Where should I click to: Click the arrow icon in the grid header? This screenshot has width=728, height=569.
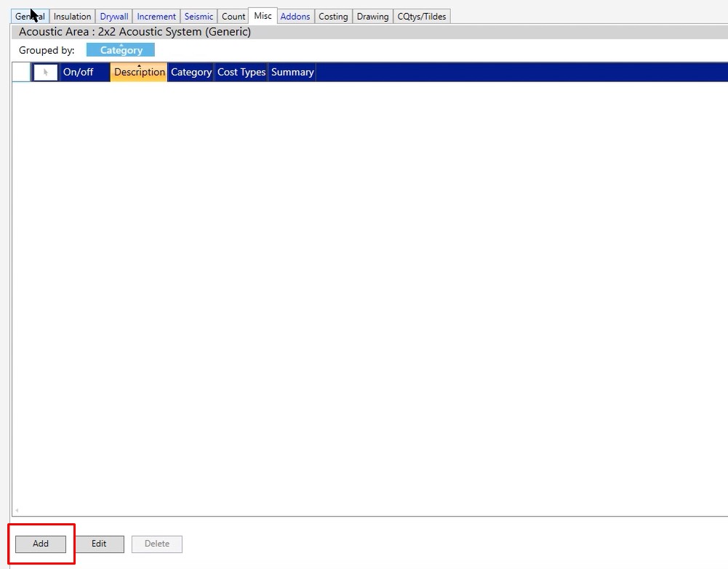point(45,72)
